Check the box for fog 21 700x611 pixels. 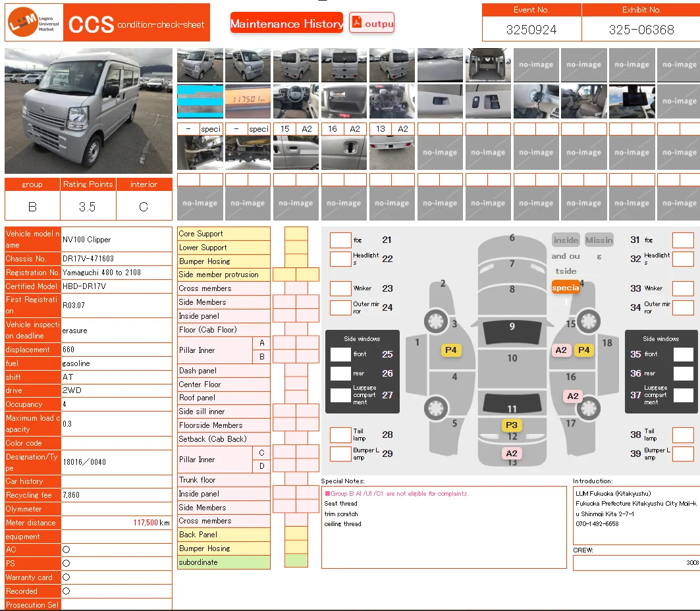340,240
